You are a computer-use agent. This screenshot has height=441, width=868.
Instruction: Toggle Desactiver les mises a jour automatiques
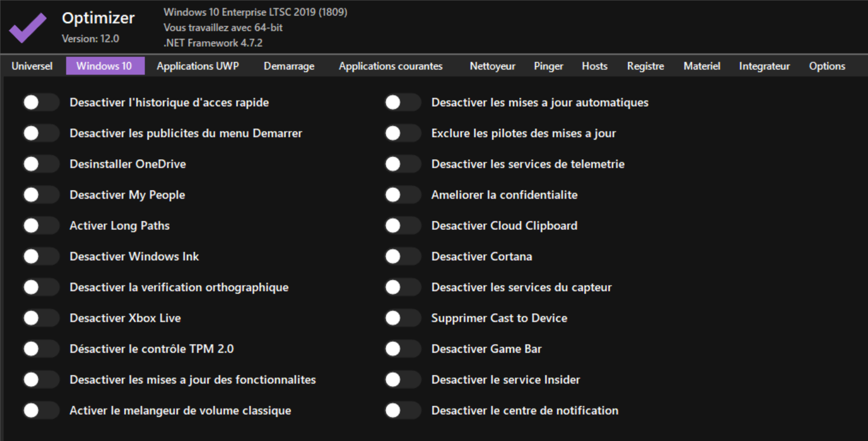pyautogui.click(x=402, y=103)
